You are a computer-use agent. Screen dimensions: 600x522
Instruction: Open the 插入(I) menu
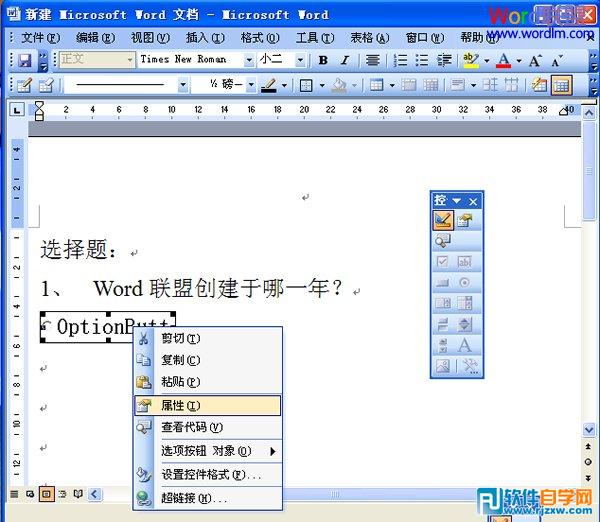pyautogui.click(x=205, y=38)
